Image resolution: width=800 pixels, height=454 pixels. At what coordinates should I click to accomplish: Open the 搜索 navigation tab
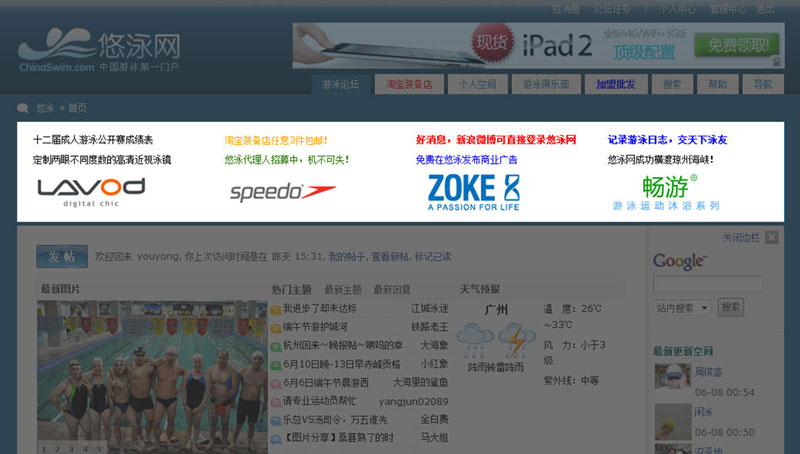[x=672, y=84]
